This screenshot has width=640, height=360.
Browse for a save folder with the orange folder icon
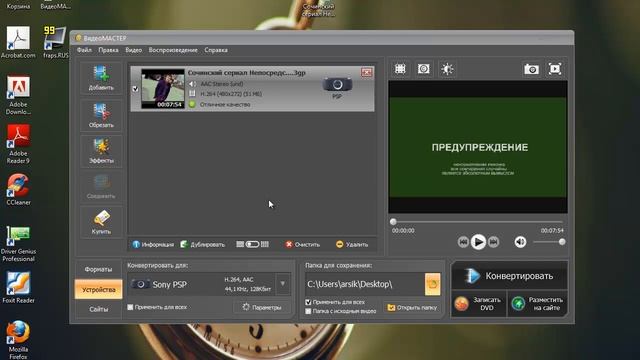point(433,284)
